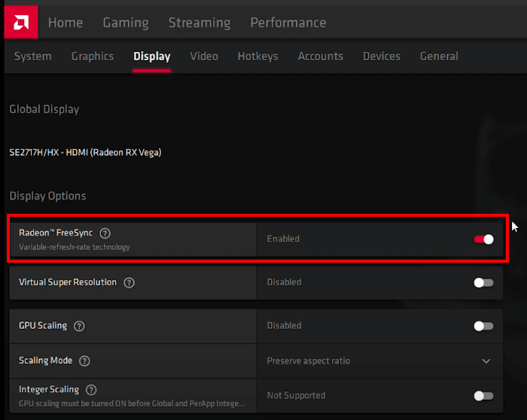Click the Not Supported status text
The height and width of the screenshot is (420, 527).
296,395
